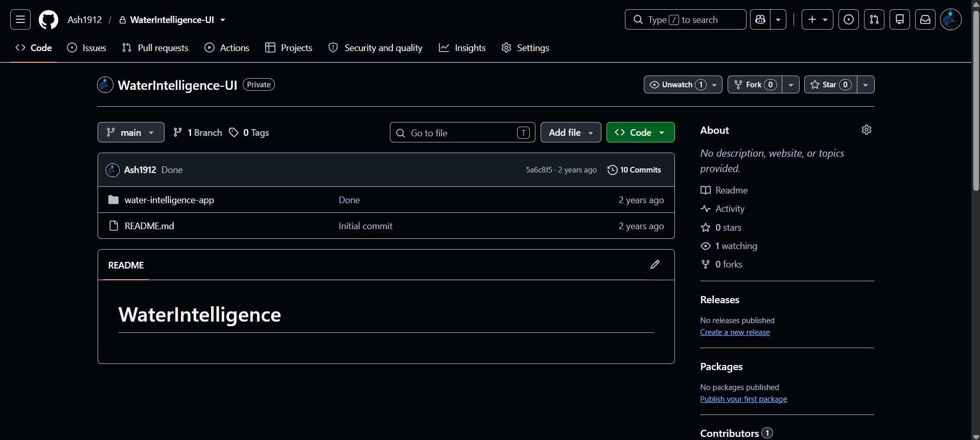980x440 pixels.
Task: Click the Go to file search box
Action: pos(462,133)
